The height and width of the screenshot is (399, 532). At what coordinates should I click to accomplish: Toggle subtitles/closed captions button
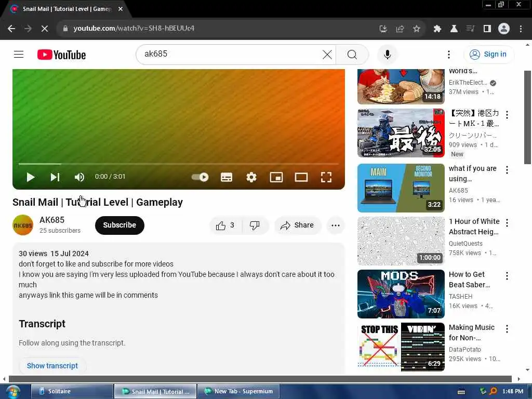coord(227,177)
